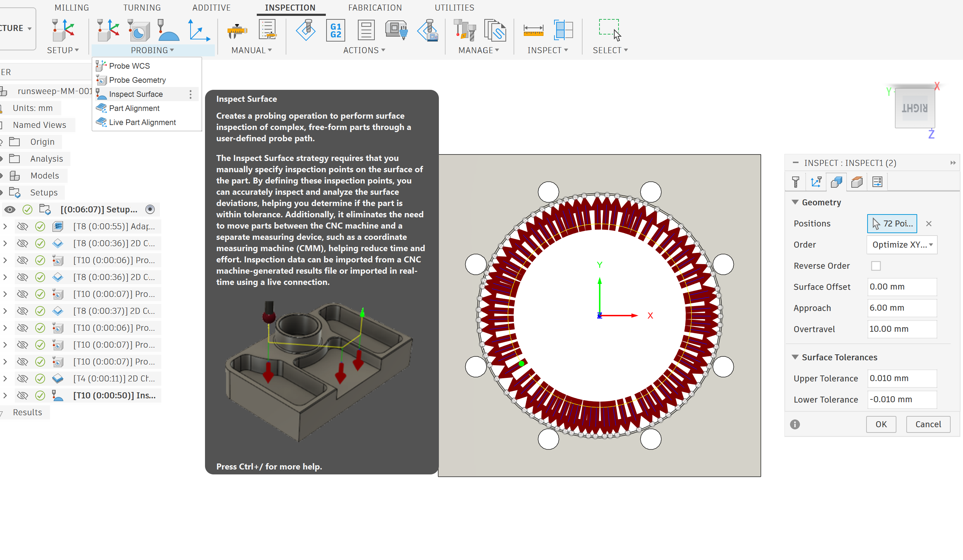Screen dimensions: 963x560
Task: Open Inspect Surface more options dots
Action: pyautogui.click(x=191, y=94)
